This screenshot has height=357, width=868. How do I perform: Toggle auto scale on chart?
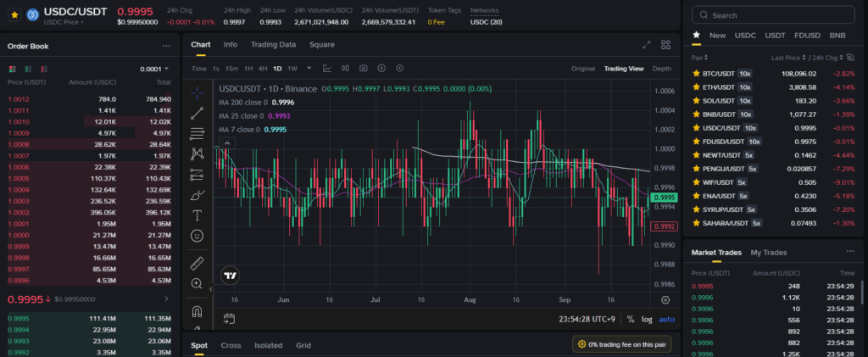point(667,319)
